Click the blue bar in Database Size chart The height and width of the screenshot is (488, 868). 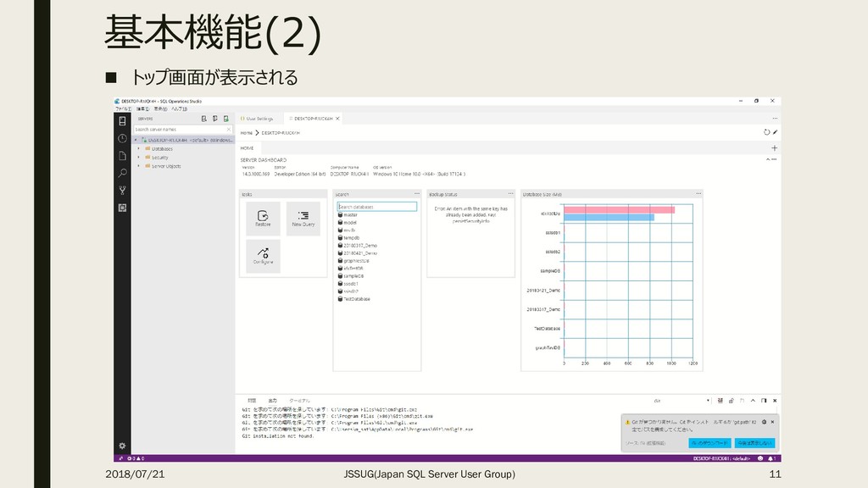click(x=609, y=218)
